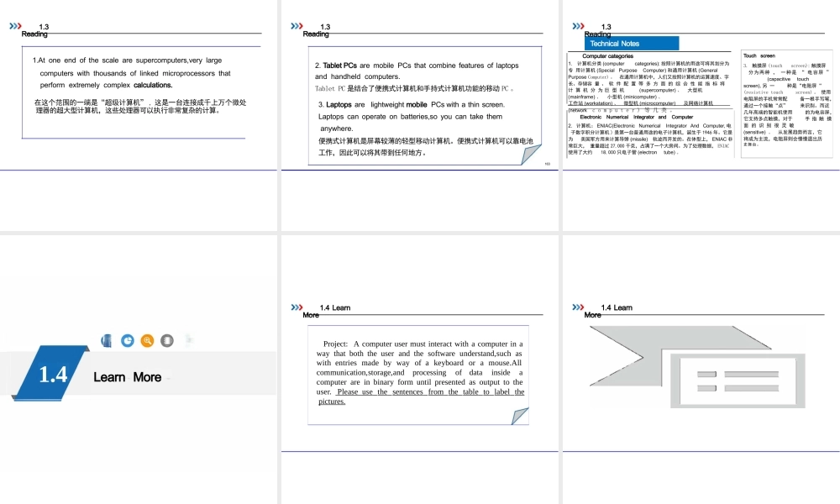Click the blue 1.4 number badge
The image size is (840, 504).
(x=51, y=373)
